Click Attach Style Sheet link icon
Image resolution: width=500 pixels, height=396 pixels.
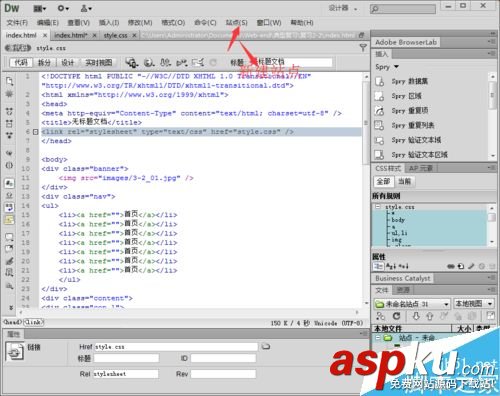(x=451, y=266)
